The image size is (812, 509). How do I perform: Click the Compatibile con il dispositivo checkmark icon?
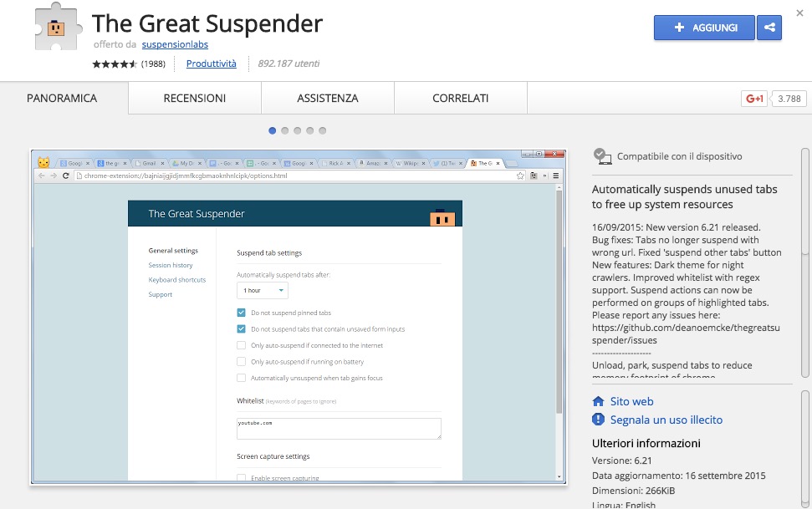(x=601, y=155)
